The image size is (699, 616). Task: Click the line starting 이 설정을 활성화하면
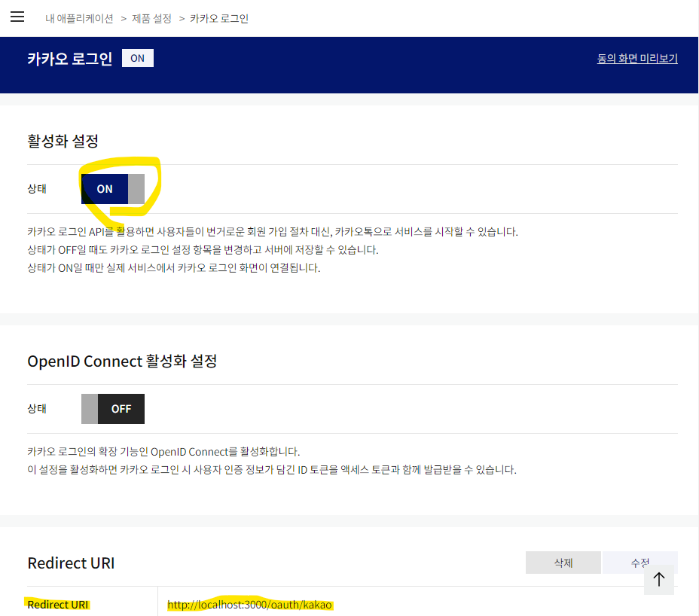tap(272, 470)
